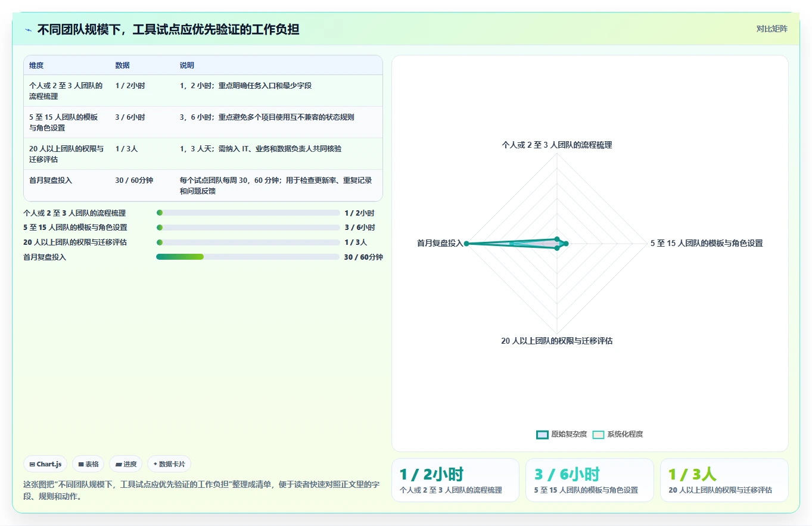Screen dimensions: 812x526
Task: Click the lightning icon beside the title
Action: coord(28,30)
